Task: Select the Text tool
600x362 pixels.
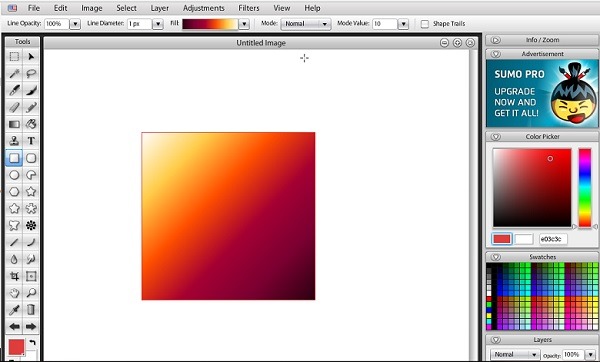Action: (31, 141)
